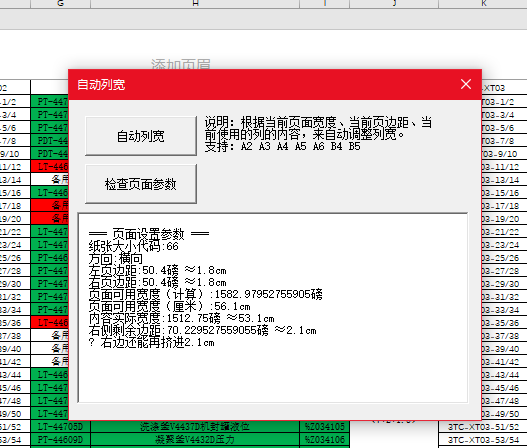527x448 pixels.
Task: Select cell 凝聚釜V4432D压力
Action: [195, 440]
